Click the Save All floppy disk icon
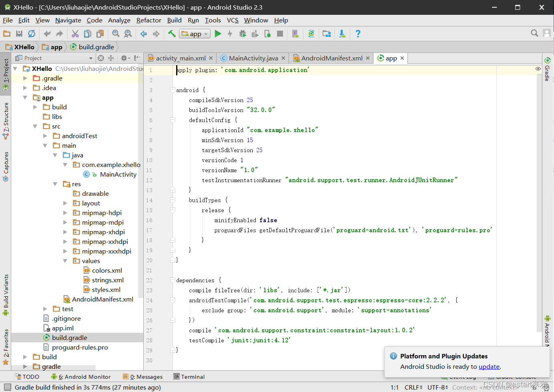 point(19,34)
